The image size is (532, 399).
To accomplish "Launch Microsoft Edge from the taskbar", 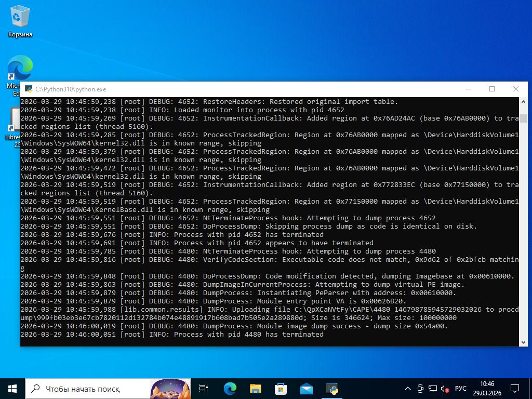I will click(230, 388).
